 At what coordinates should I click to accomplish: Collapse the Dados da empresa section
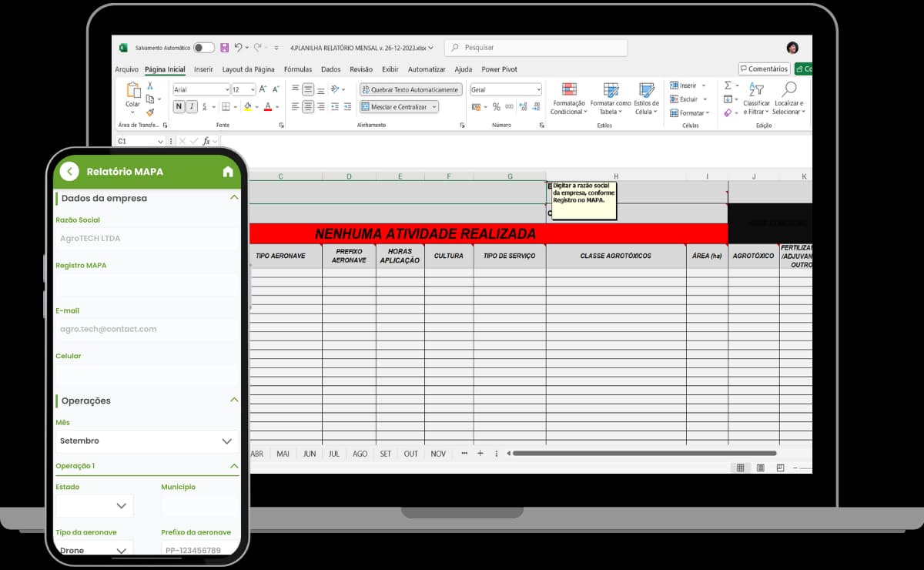pos(234,198)
